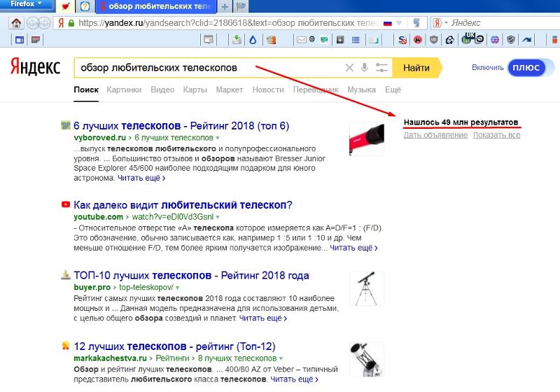Click the dark media player toolbar icon
Screen dimensions: 560x392
340,40
